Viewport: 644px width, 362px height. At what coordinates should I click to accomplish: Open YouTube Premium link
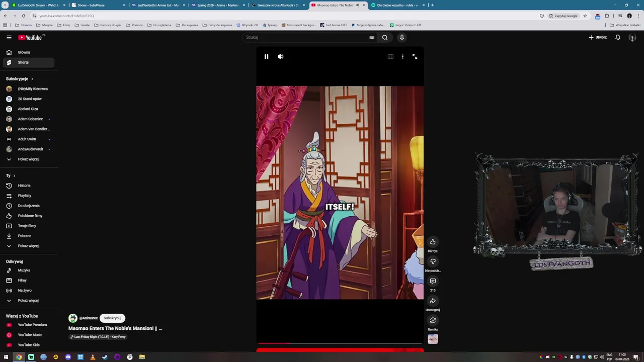coord(28,325)
